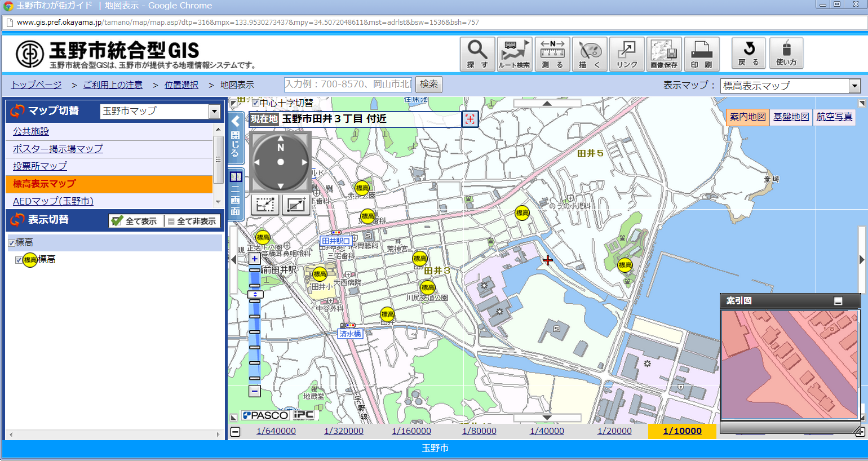The height and width of the screenshot is (461, 868).
Task: Collapse side panel with 閉じる button
Action: point(236,137)
